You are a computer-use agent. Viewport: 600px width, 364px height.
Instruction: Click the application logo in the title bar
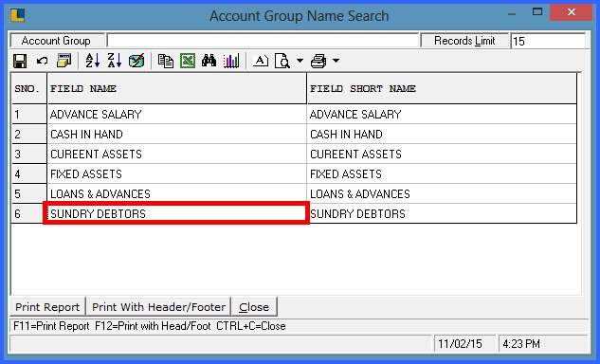tap(18, 15)
